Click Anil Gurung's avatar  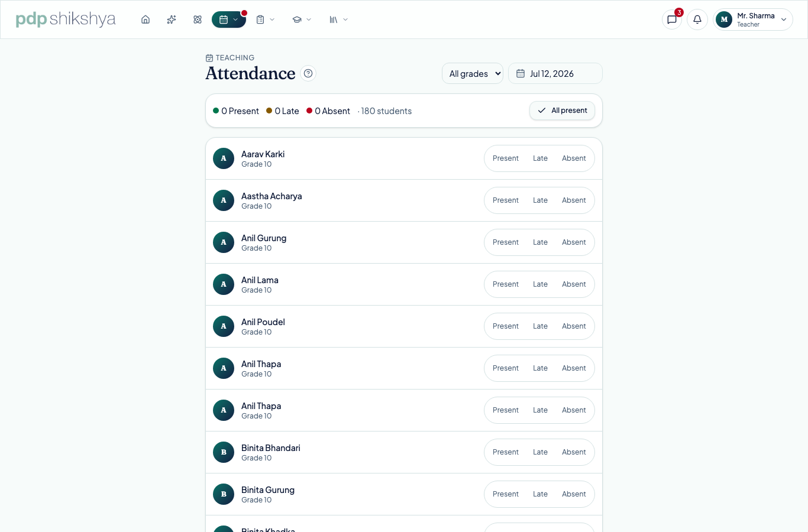[x=224, y=242]
